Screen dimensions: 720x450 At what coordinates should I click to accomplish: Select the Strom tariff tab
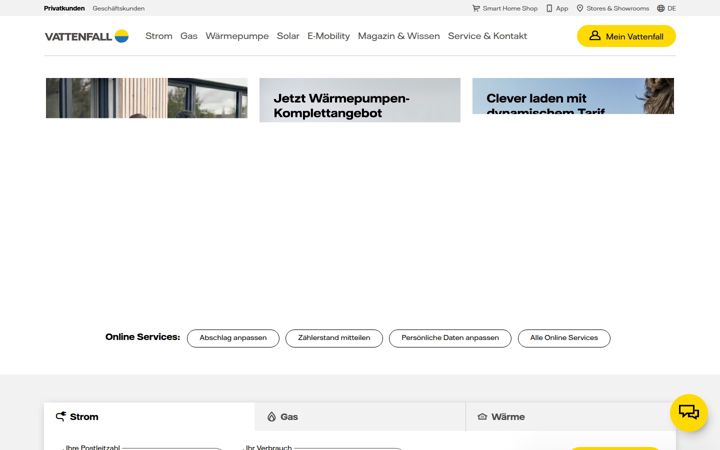(149, 417)
